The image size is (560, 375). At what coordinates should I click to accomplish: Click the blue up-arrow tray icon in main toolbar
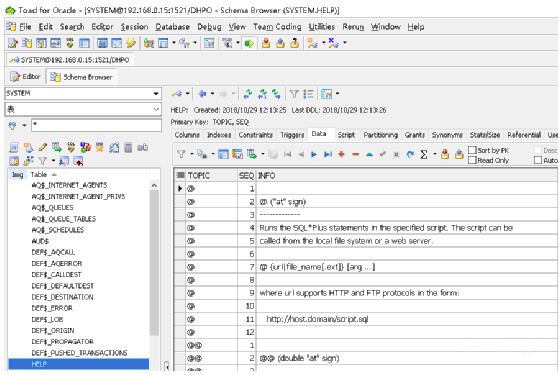(280, 43)
